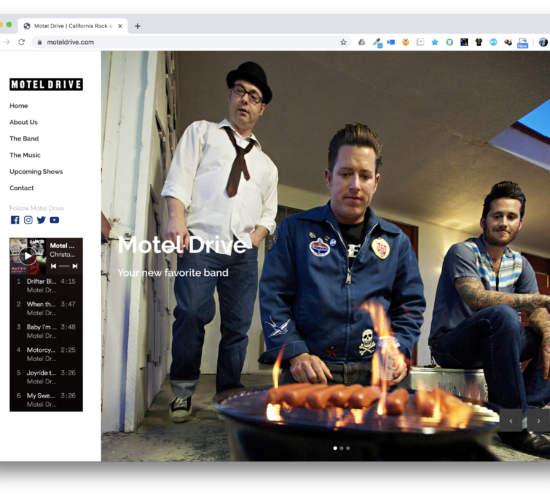Go forward in browser history
Viewport: 550px width, 498px height.
coord(7,42)
